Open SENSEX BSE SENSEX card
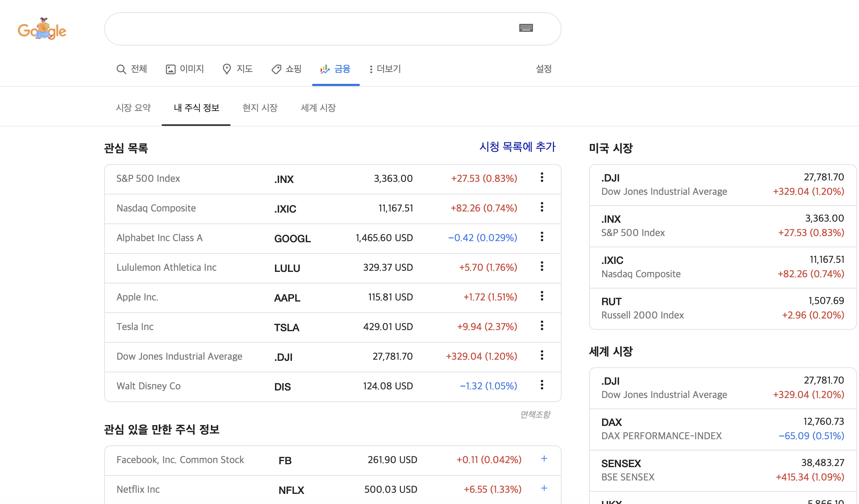Screen dimensions: 859x504 pos(723,471)
